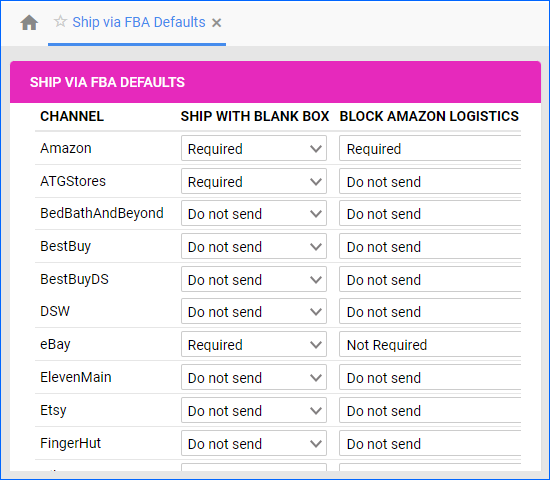
Task: Open Amazon Ship With Blank Box dropdown
Action: (x=254, y=148)
